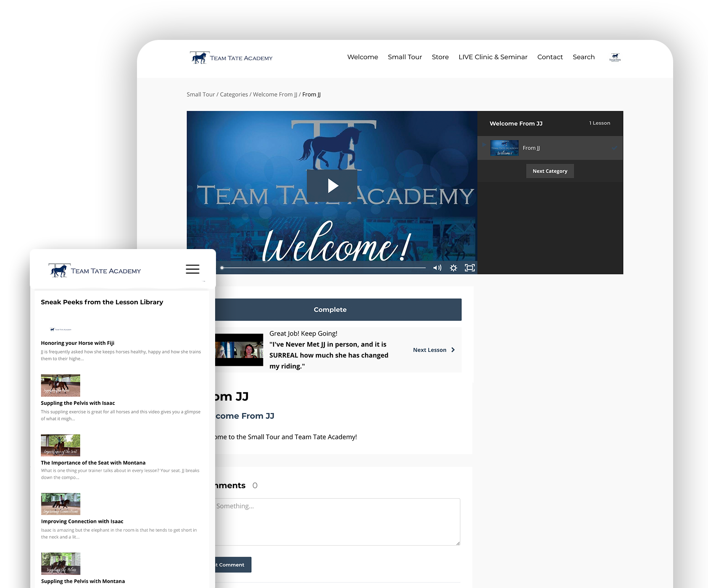Open 'Honoring your Horse with Fiji' lesson title

(77, 343)
